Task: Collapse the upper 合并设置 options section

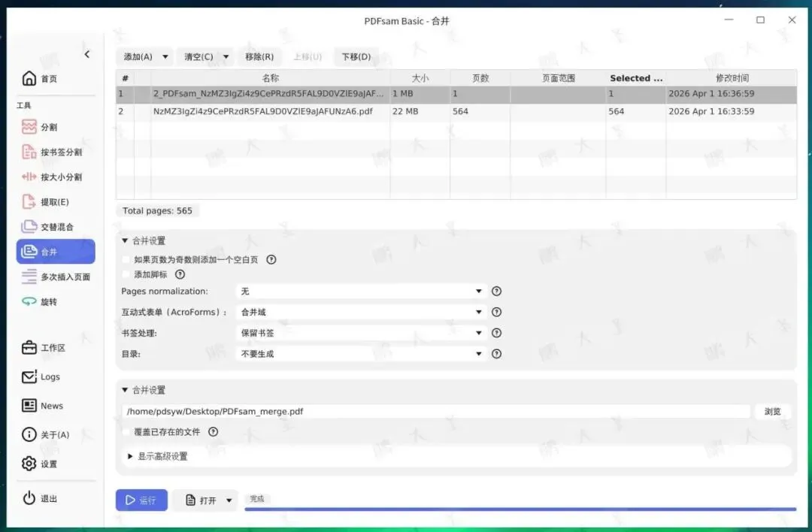Action: click(x=125, y=240)
